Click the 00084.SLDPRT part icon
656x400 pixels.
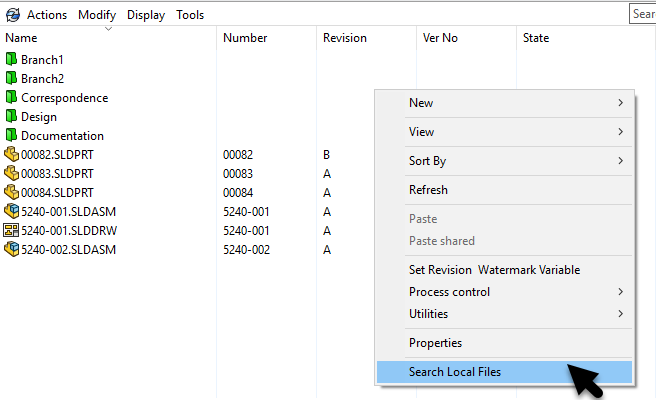(x=12, y=192)
